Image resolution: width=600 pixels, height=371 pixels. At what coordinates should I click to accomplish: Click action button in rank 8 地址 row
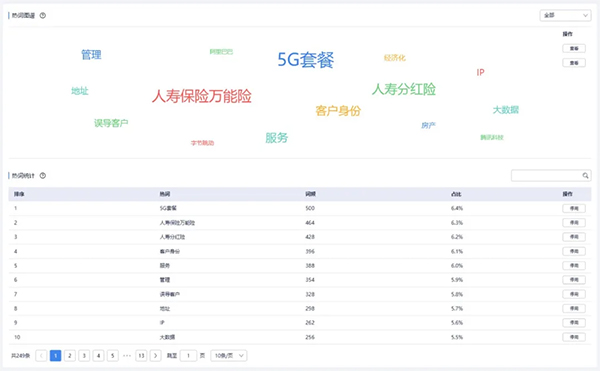point(574,308)
